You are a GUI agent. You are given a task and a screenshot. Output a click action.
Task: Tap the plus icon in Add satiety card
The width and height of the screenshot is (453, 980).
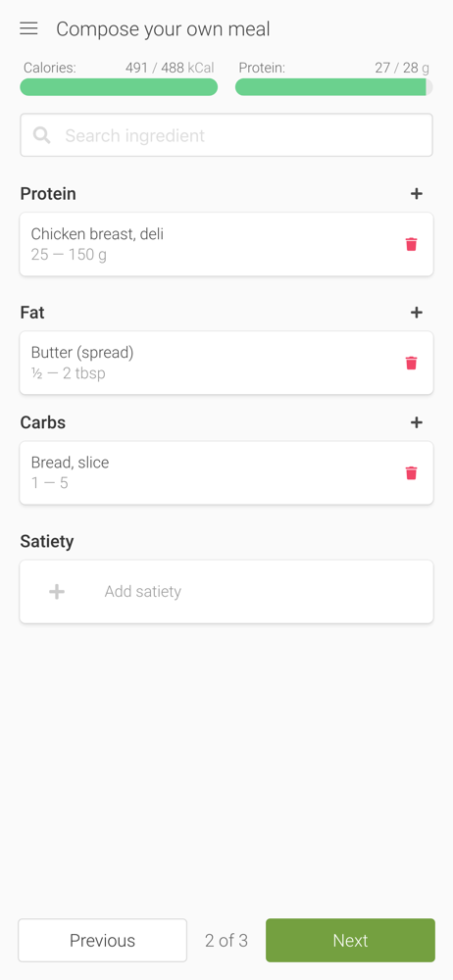pos(57,592)
